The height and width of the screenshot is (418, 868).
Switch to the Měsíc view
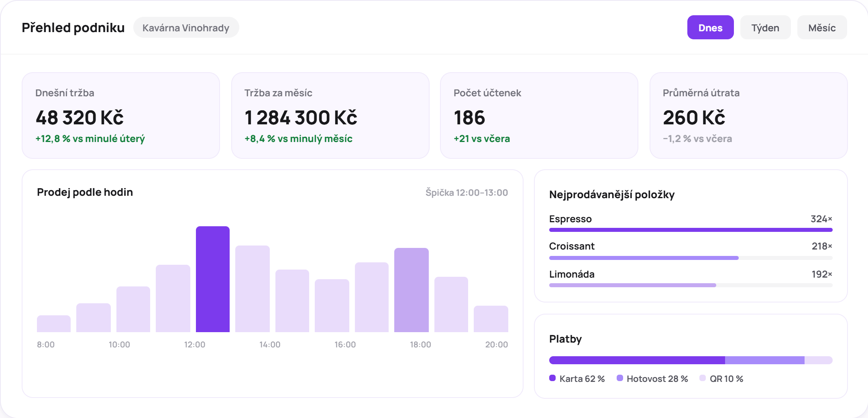(x=822, y=27)
